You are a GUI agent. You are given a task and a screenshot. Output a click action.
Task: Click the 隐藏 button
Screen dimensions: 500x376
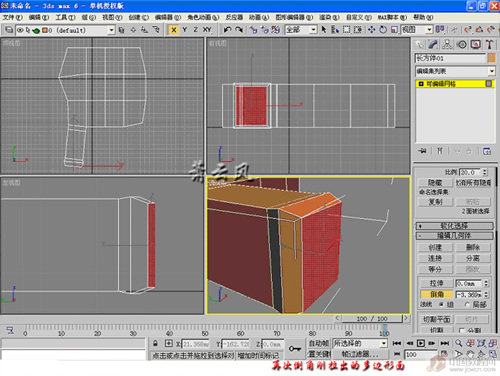(x=435, y=183)
